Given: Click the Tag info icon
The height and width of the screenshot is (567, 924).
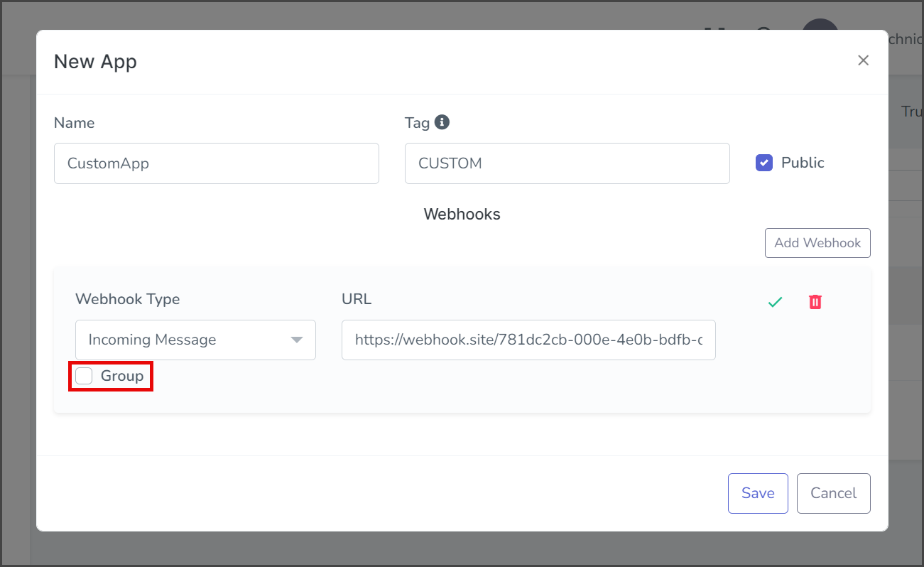Looking at the screenshot, I should pyautogui.click(x=442, y=122).
